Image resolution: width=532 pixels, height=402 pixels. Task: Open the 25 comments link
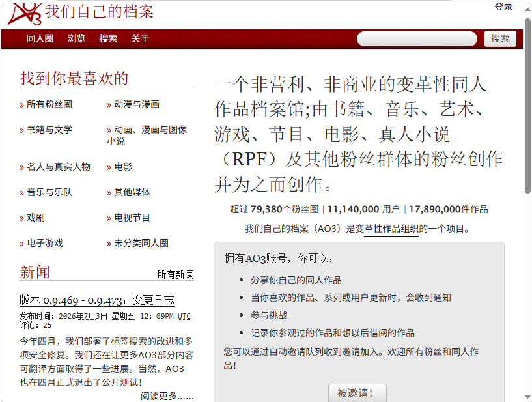(47, 326)
